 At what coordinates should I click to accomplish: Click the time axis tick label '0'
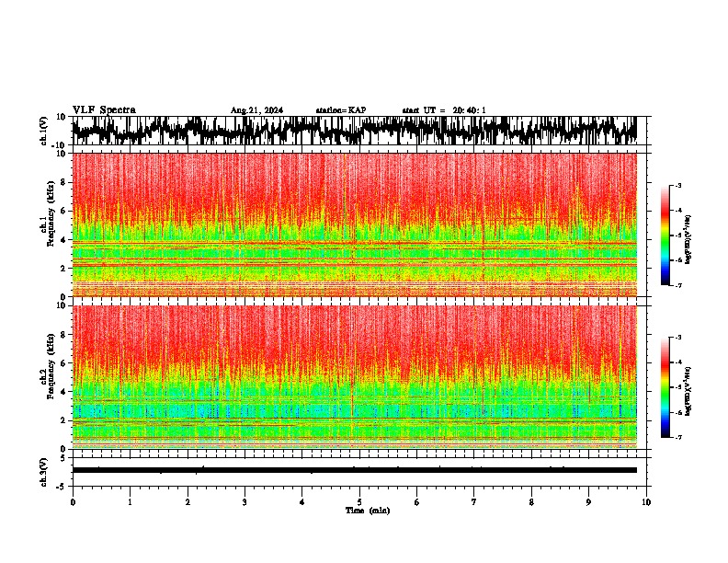tap(73, 502)
